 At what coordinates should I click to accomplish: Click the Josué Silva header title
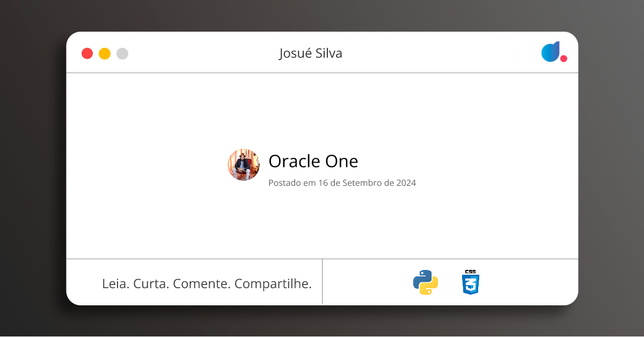(x=311, y=53)
